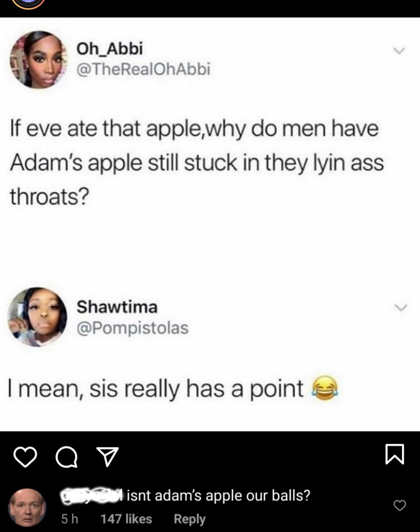Open commenter's avatar profile
This screenshot has width=420, height=532.
point(27,508)
